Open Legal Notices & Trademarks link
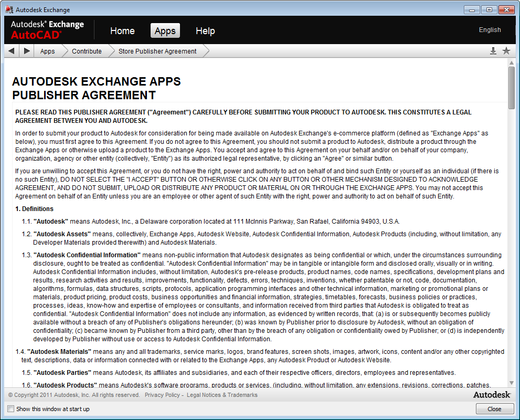Viewport: 520px width, 420px height. 222,395
